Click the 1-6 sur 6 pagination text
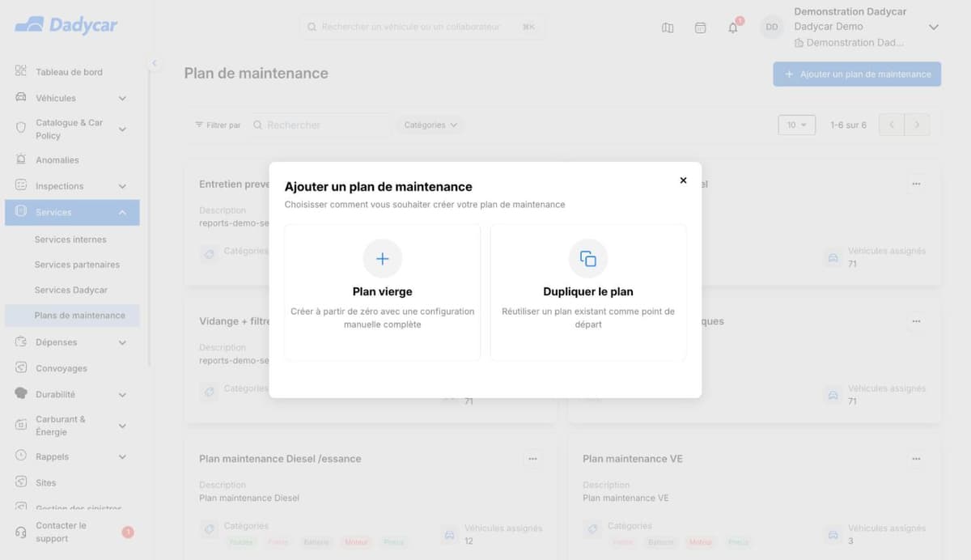Viewport: 971px width, 560px height. point(848,125)
